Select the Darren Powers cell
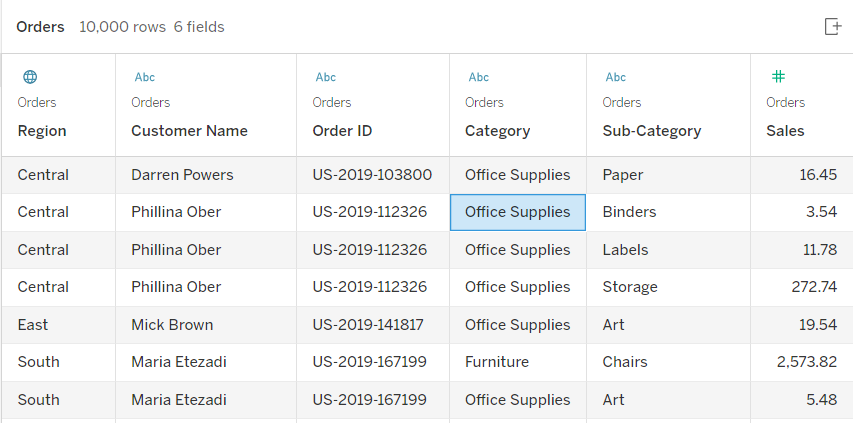This screenshot has width=853, height=423. (206, 175)
